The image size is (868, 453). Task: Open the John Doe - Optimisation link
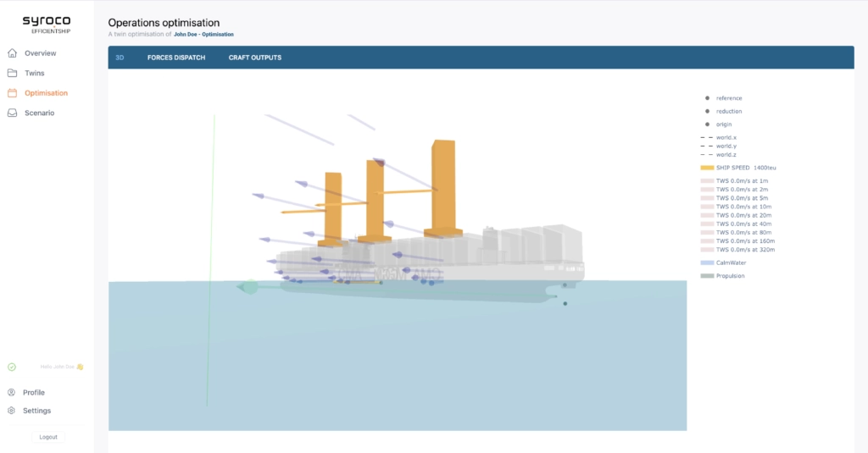[203, 35]
